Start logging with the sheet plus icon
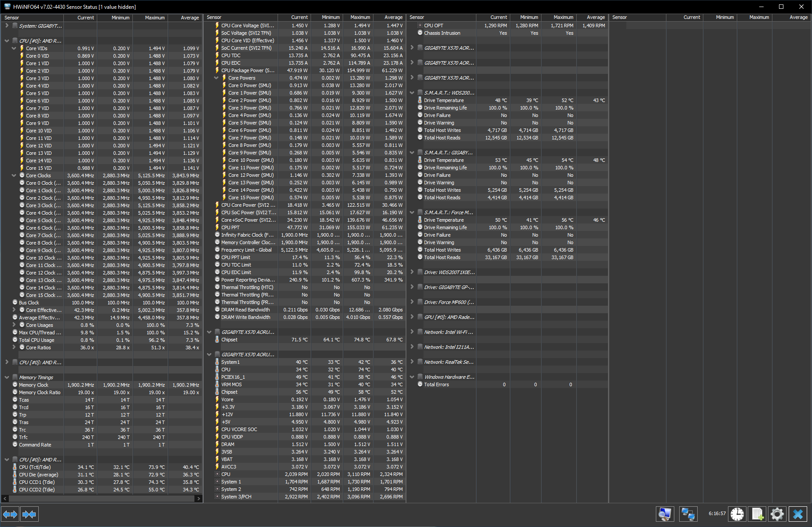 (x=757, y=514)
